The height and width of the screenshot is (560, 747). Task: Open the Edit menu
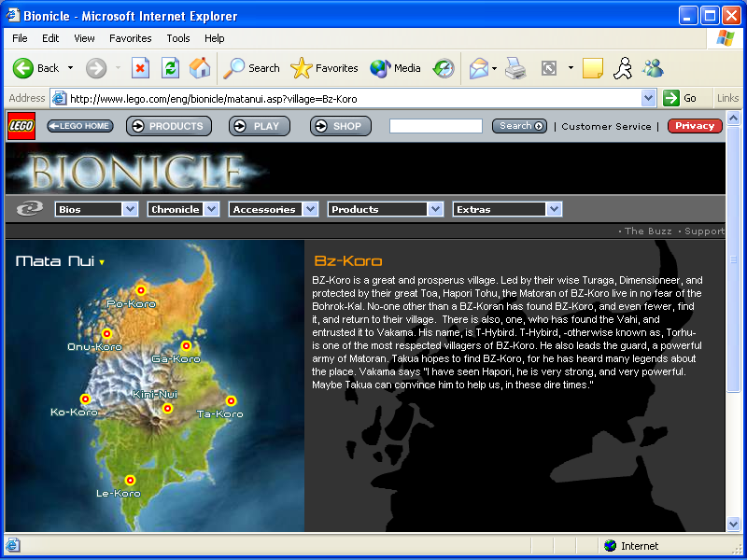[x=50, y=38]
